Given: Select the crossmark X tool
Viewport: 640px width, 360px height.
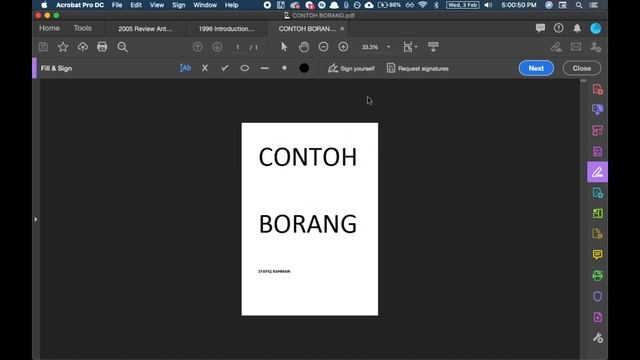Looking at the screenshot, I should click(205, 68).
